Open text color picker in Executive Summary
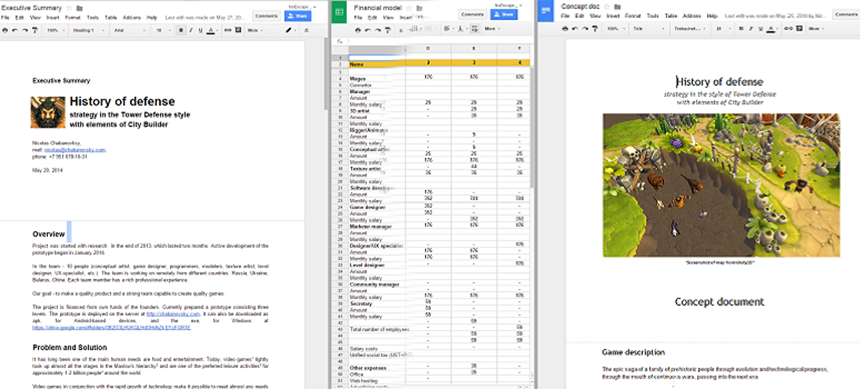The image size is (860, 389). (x=212, y=30)
